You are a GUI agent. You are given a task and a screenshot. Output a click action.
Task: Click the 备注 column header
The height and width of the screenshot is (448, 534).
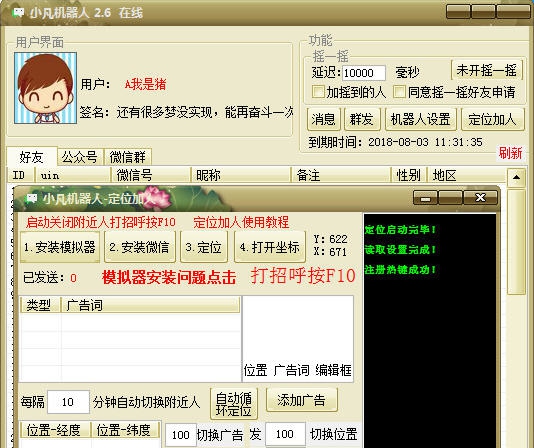click(341, 175)
